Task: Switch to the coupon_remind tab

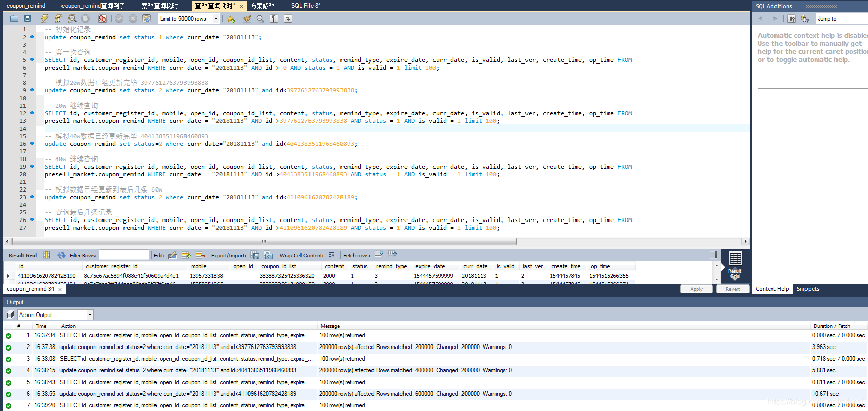Action: coord(26,6)
